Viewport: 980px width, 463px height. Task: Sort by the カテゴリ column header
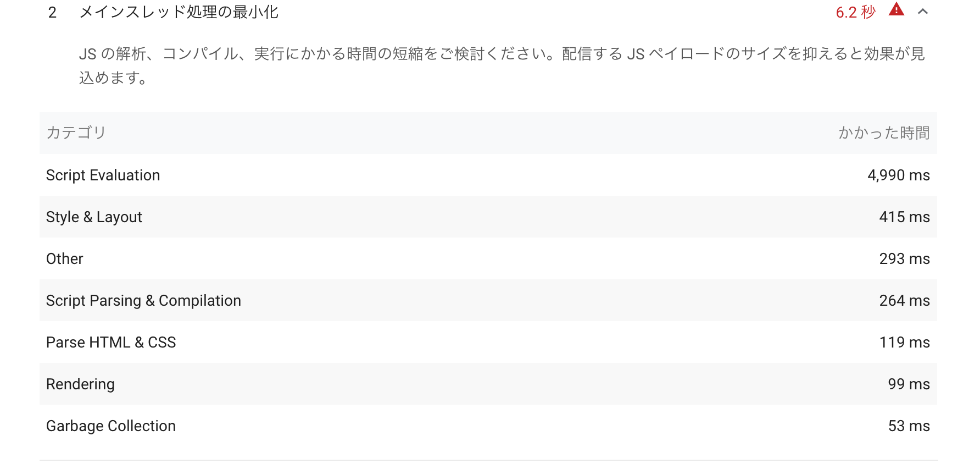[75, 133]
